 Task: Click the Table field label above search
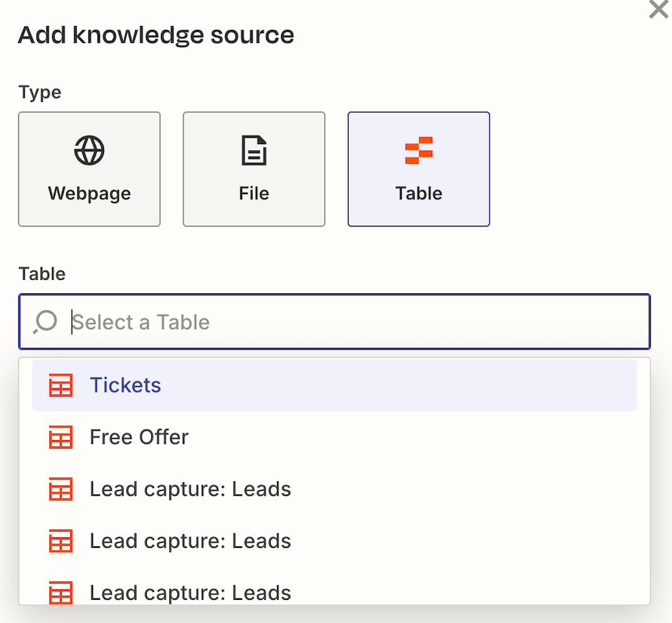[x=42, y=274]
